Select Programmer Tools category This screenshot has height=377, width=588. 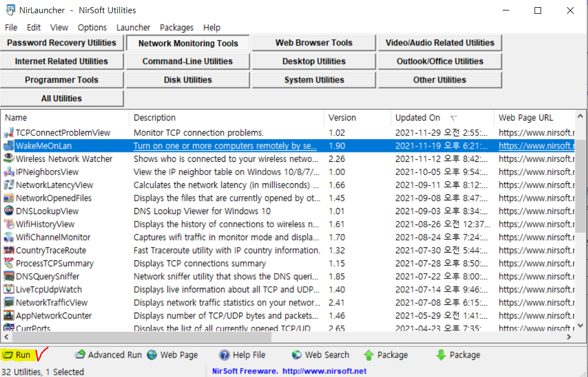click(62, 80)
